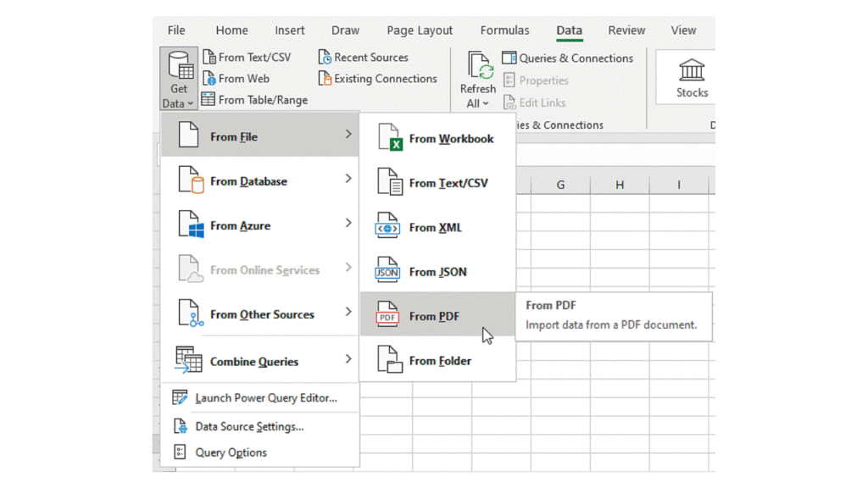
Task: Switch to the Draw tab
Action: tap(346, 30)
